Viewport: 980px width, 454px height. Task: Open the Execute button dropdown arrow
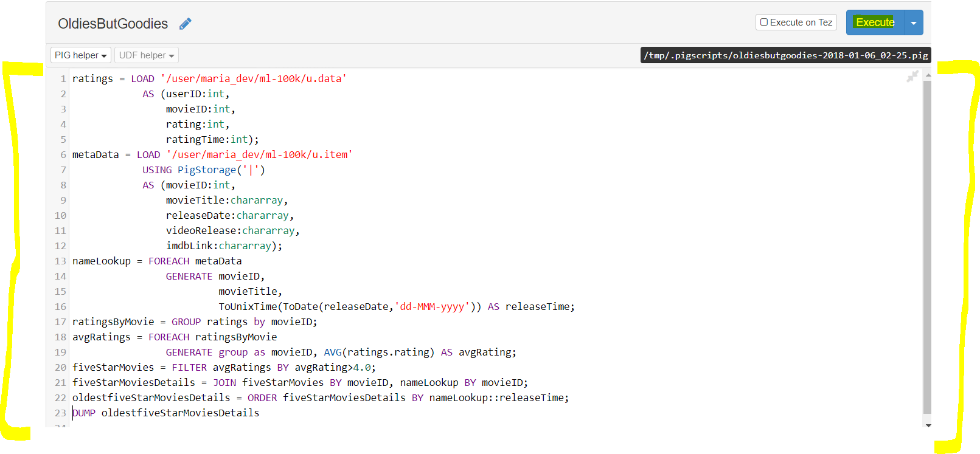[914, 22]
